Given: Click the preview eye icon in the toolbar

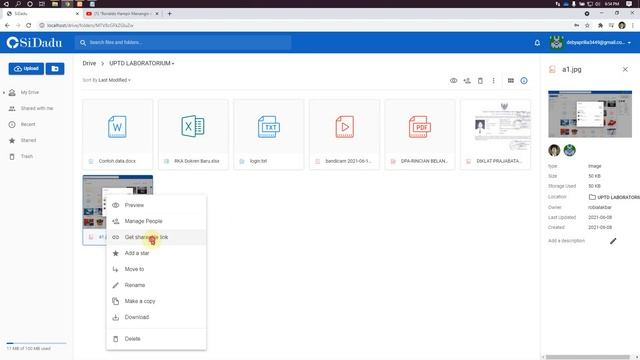Looking at the screenshot, I should (x=453, y=80).
